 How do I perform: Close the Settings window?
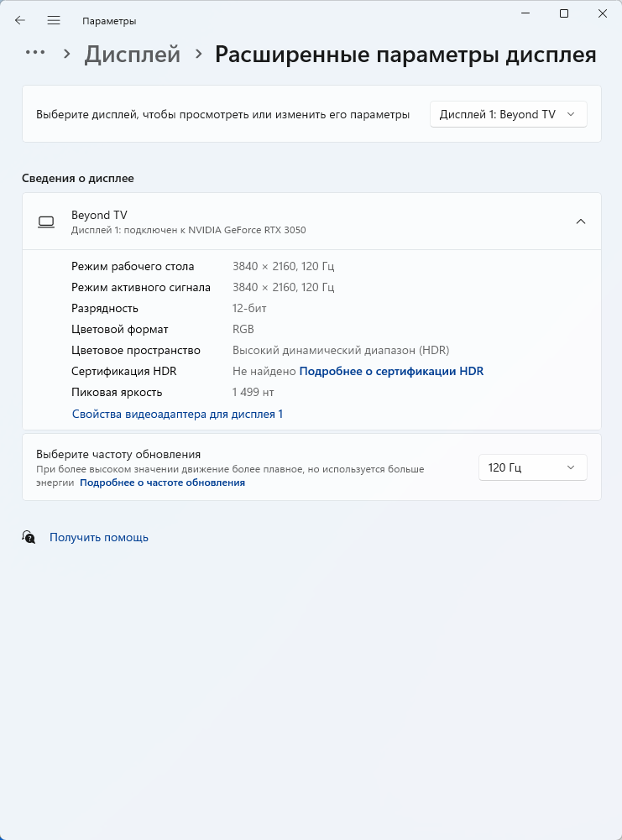603,13
